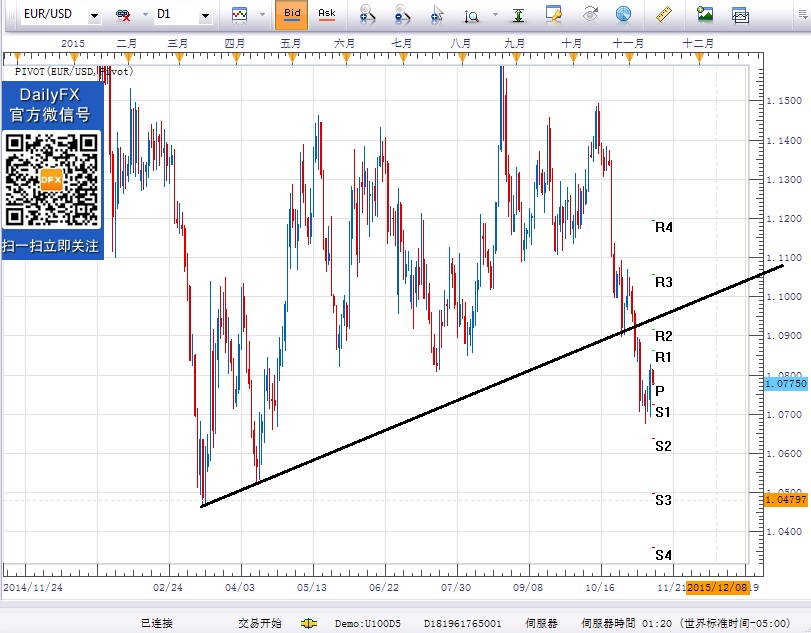The height and width of the screenshot is (633, 811).
Task: Expand the chart type dropdown arrow
Action: (262, 15)
